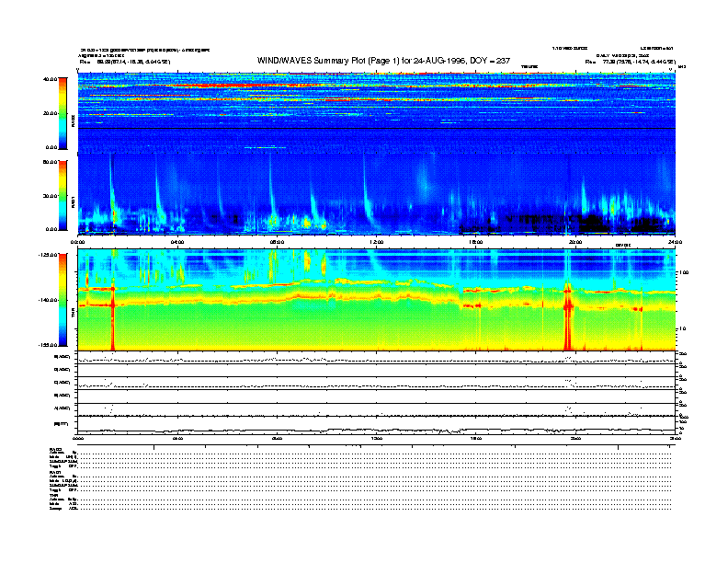Click the RAD1 axis label beside middle spectrogram
Screen dimensions: 728x563
point(73,202)
